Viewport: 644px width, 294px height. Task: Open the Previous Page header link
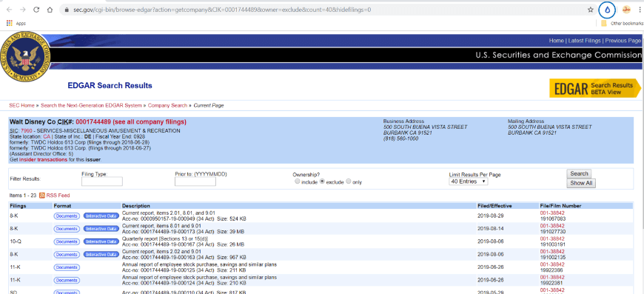click(x=623, y=41)
